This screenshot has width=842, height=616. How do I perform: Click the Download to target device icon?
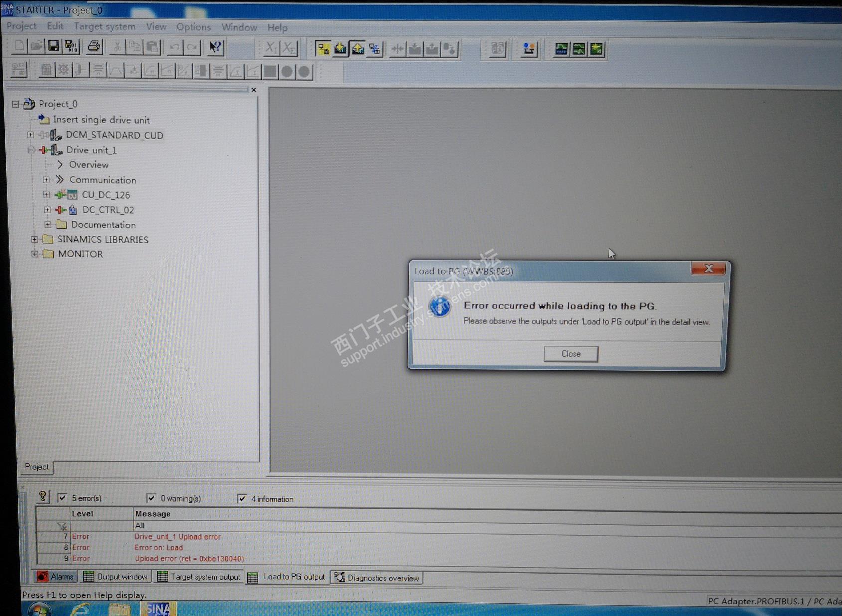pyautogui.click(x=340, y=49)
